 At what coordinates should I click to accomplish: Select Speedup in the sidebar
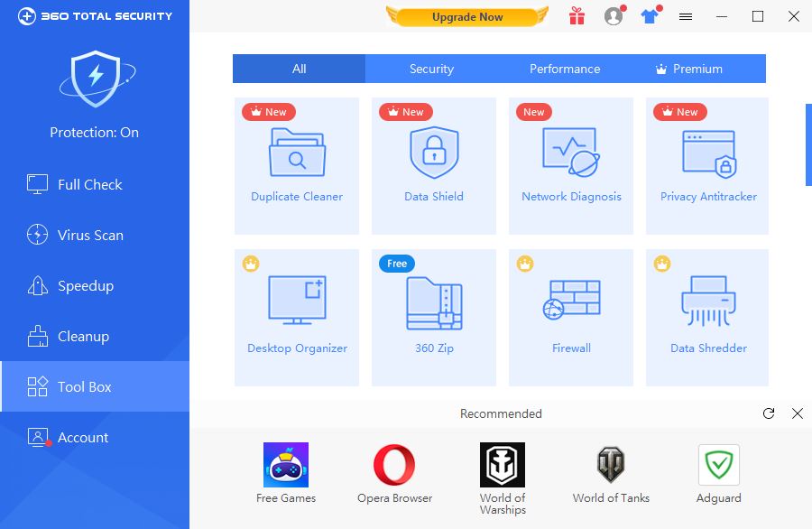pyautogui.click(x=95, y=286)
